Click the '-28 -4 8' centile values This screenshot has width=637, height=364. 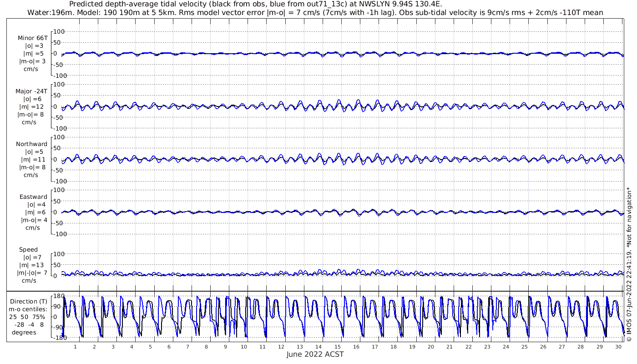(30, 324)
